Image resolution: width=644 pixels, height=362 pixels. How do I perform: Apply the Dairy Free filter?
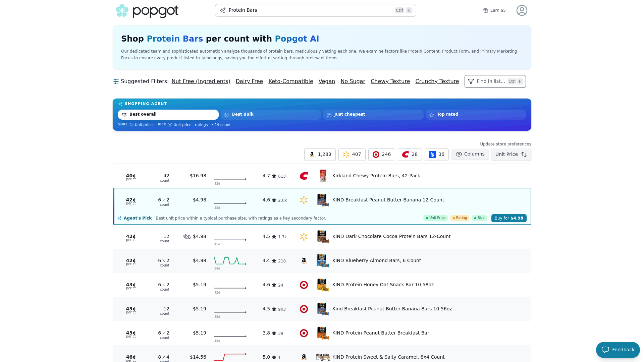click(x=249, y=81)
